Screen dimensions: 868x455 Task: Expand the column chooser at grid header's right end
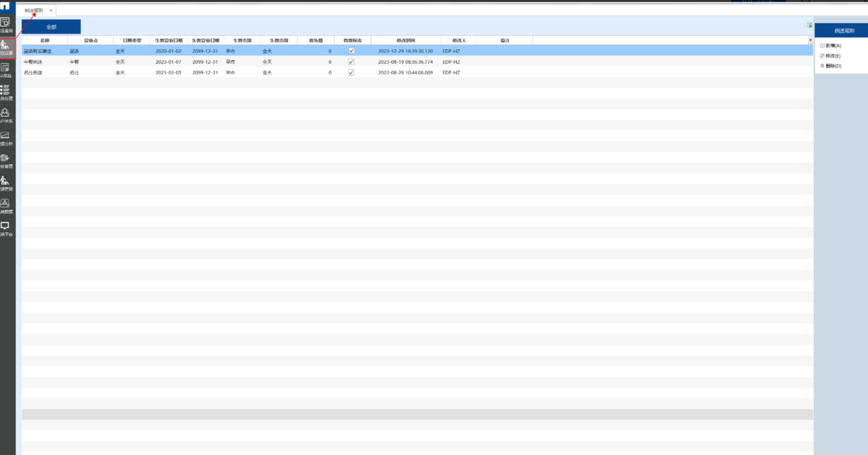pyautogui.click(x=810, y=40)
